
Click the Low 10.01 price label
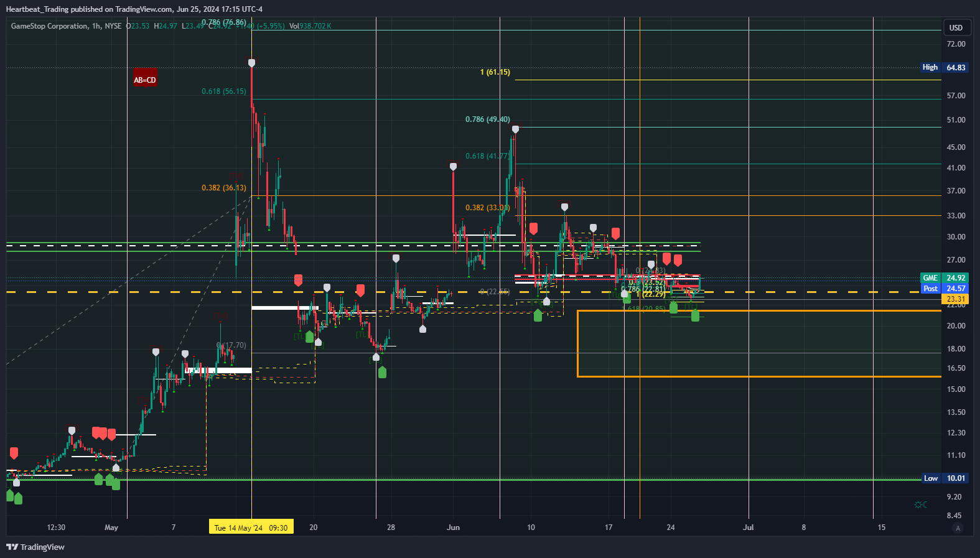(945, 478)
